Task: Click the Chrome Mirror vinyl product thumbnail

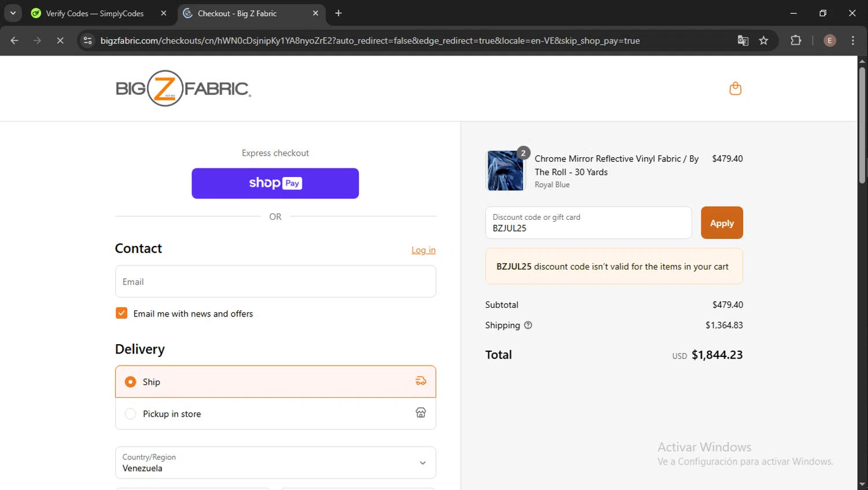Action: 505,171
